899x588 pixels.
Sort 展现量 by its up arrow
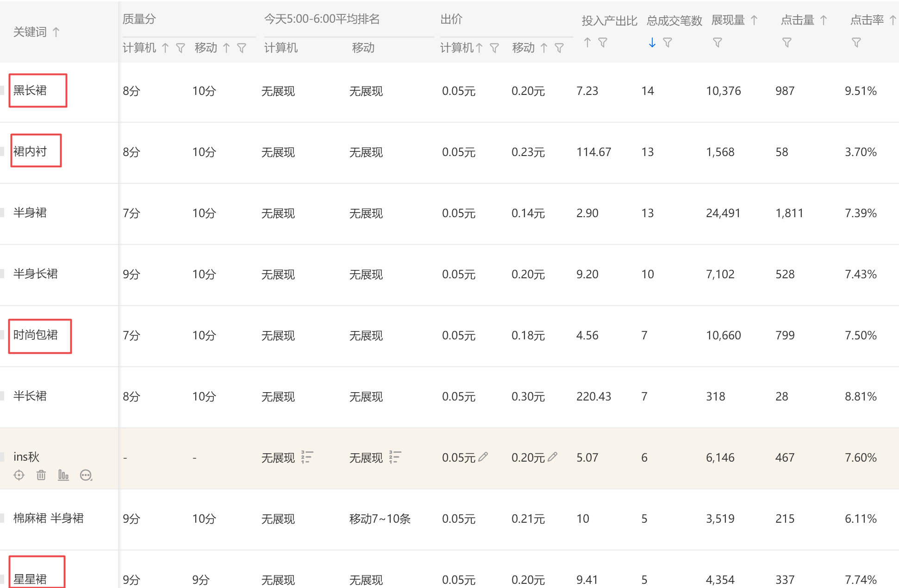point(754,20)
